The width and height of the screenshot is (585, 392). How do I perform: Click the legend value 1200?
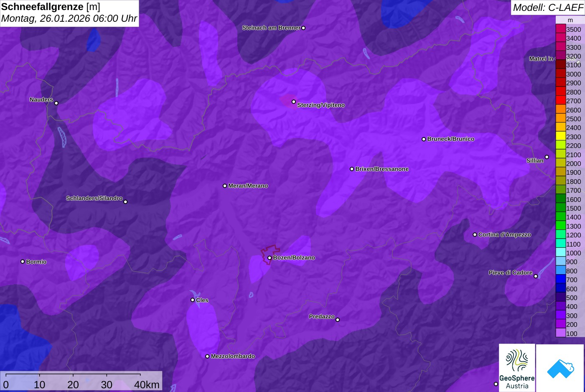point(573,235)
